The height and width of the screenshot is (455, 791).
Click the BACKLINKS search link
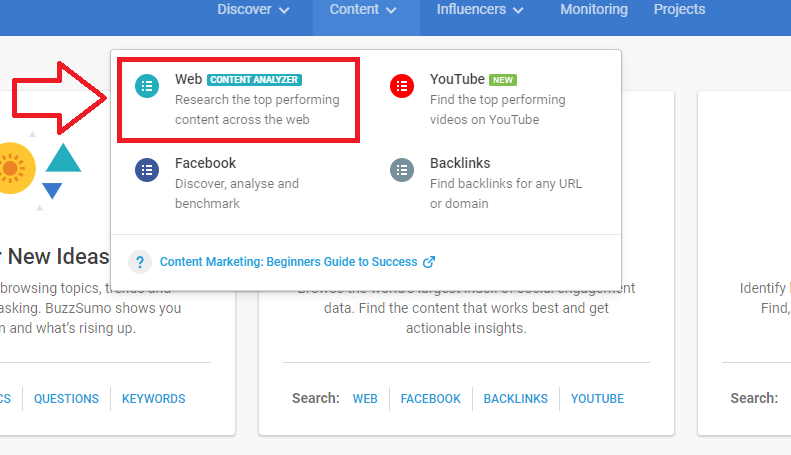pyautogui.click(x=516, y=399)
